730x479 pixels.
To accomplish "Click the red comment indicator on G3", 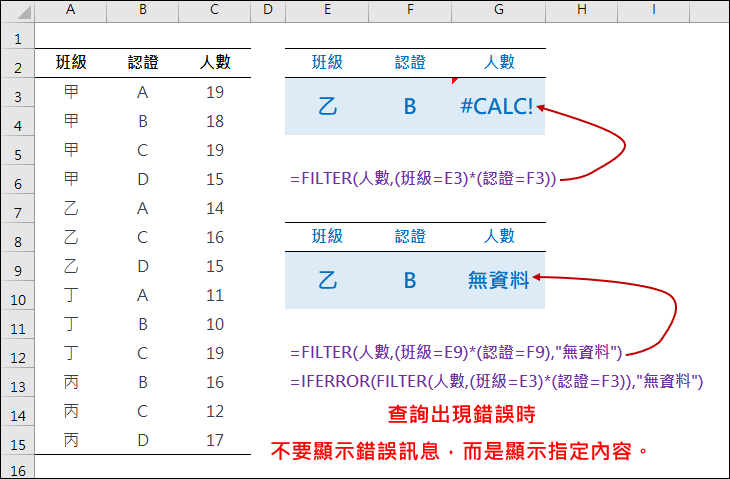I will tap(454, 81).
